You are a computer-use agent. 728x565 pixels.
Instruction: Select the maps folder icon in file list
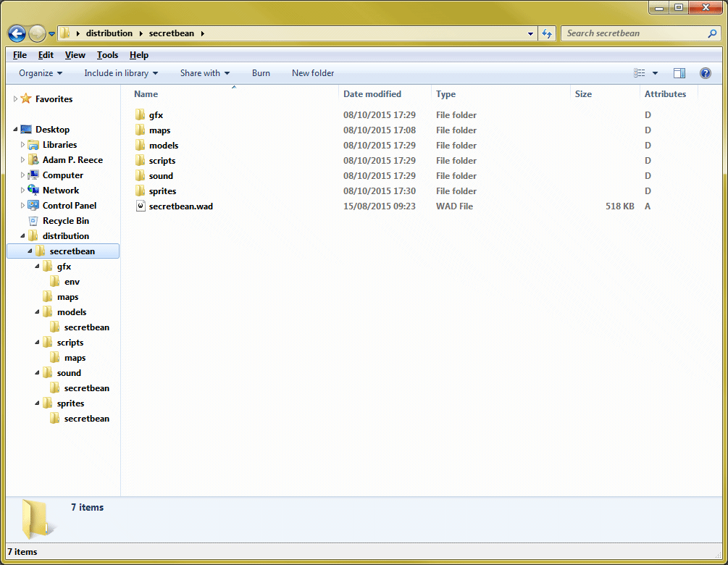[141, 130]
